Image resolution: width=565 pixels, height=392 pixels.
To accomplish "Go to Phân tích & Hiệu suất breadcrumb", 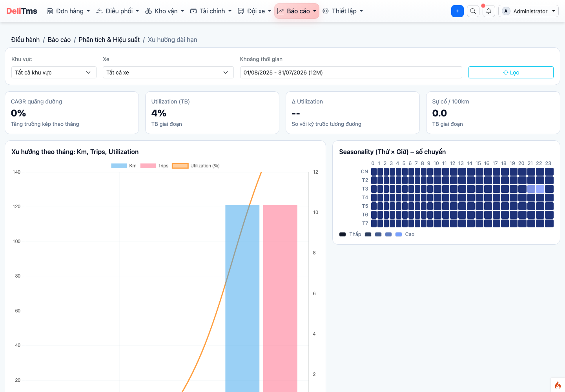I will coord(109,40).
